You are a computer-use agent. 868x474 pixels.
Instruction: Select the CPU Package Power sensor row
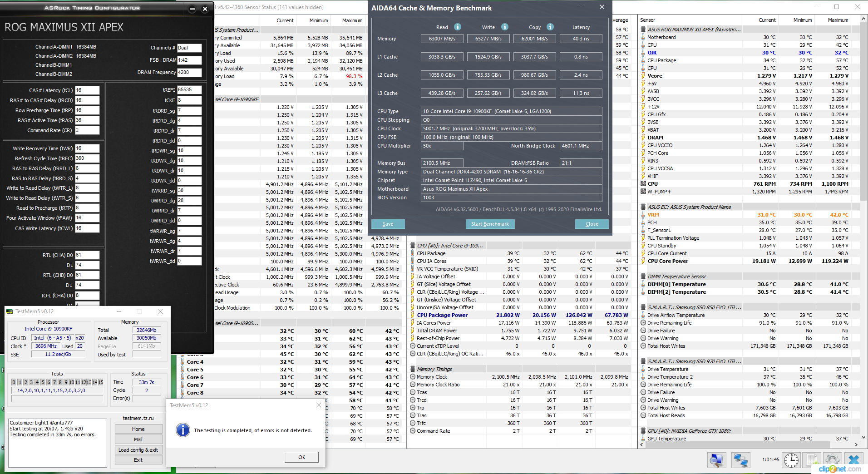(x=520, y=315)
